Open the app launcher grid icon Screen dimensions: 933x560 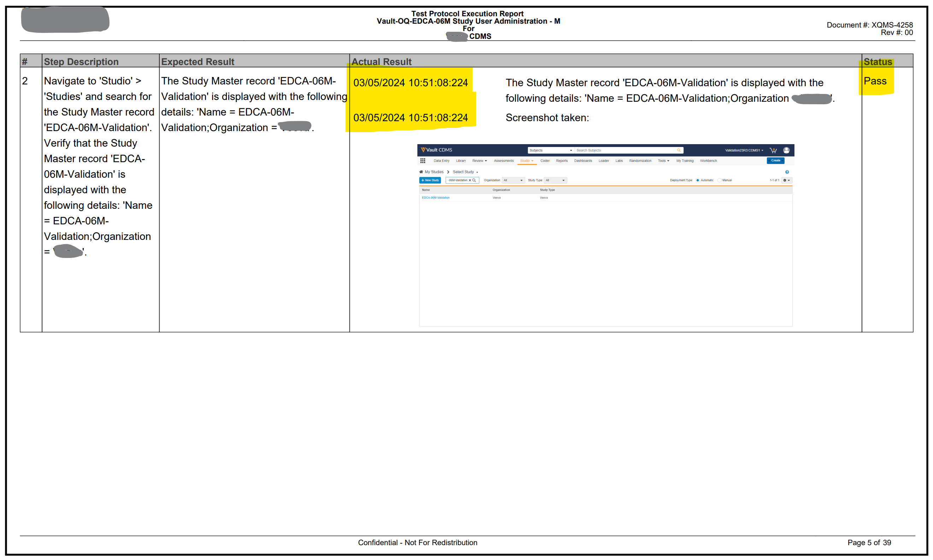click(423, 161)
